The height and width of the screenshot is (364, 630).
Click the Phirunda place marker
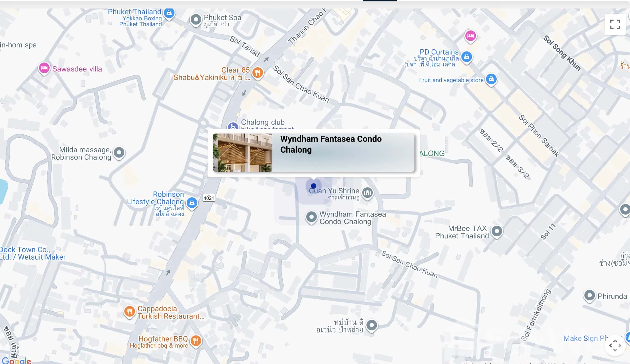(x=590, y=295)
